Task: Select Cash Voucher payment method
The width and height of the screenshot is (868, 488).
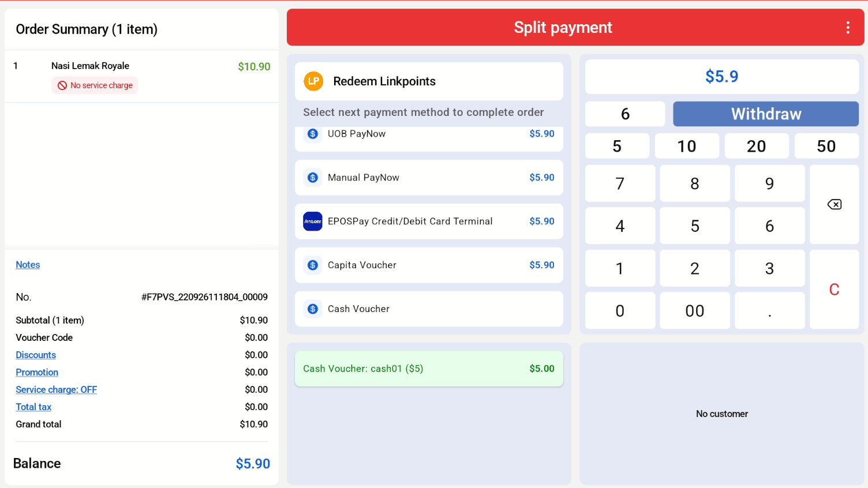Action: pos(429,309)
